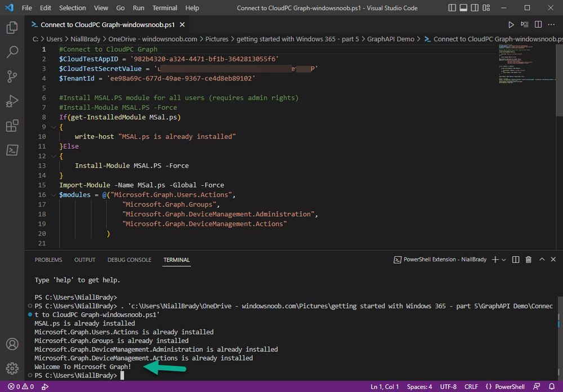Open notifications with the bell icon

tap(552, 386)
